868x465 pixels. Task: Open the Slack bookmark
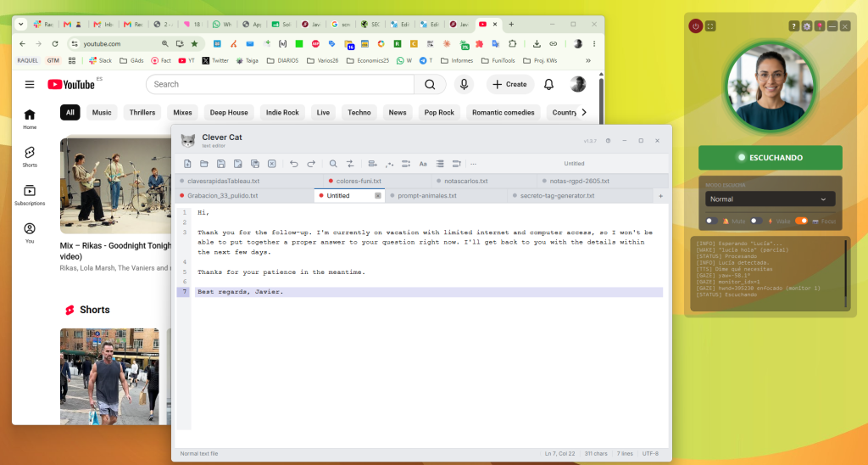tap(100, 60)
